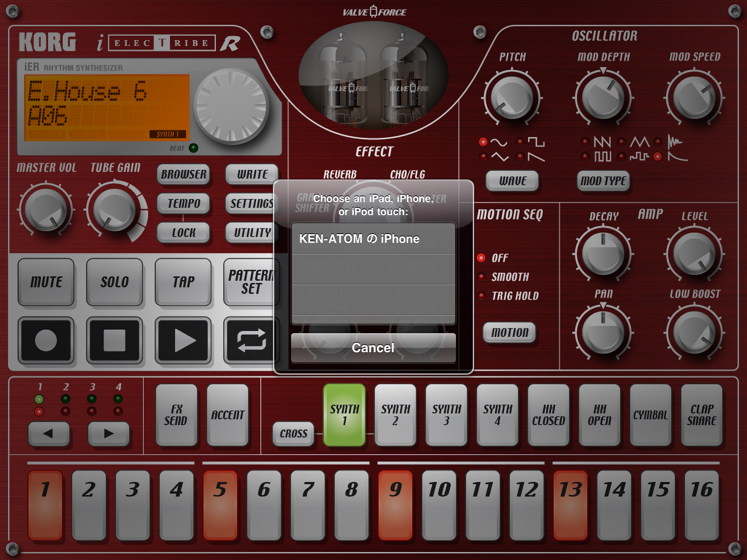Image resolution: width=747 pixels, height=560 pixels.
Task: Select the sine waveform LED
Action: click(483, 142)
